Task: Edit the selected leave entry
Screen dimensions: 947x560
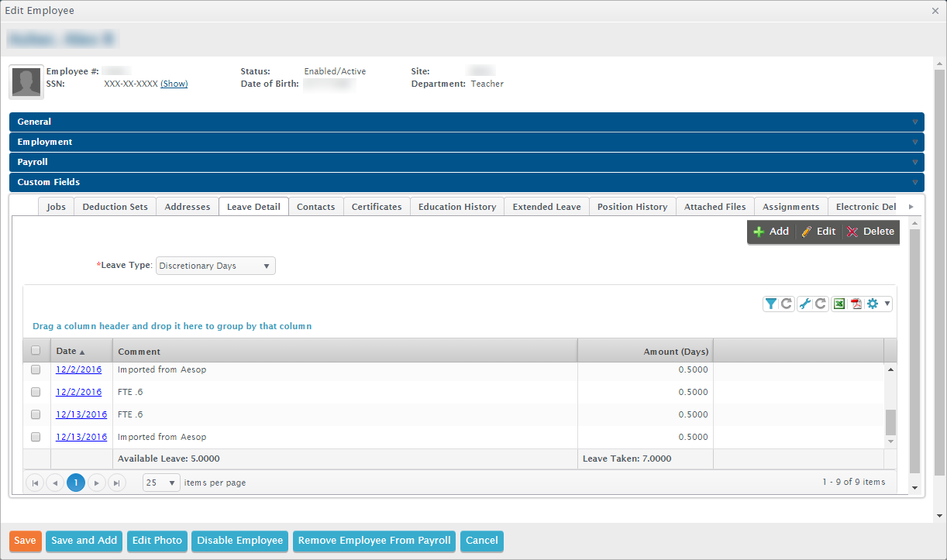Action: coord(818,231)
